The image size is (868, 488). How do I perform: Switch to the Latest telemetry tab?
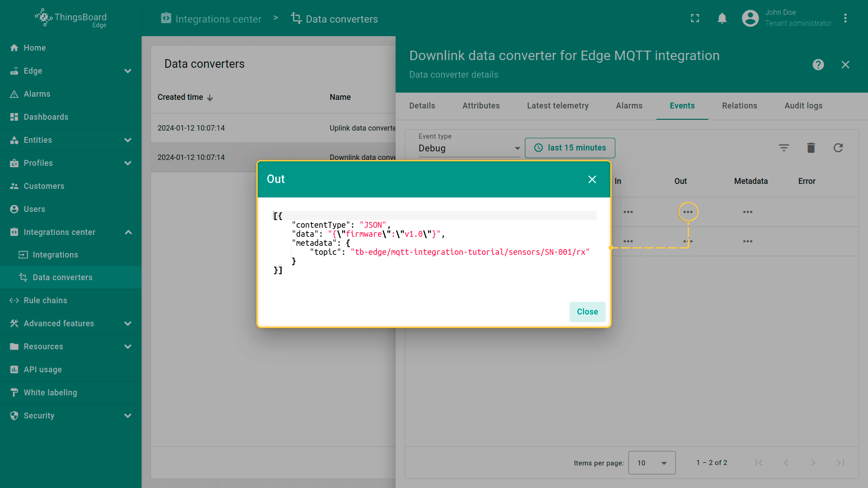pos(557,106)
